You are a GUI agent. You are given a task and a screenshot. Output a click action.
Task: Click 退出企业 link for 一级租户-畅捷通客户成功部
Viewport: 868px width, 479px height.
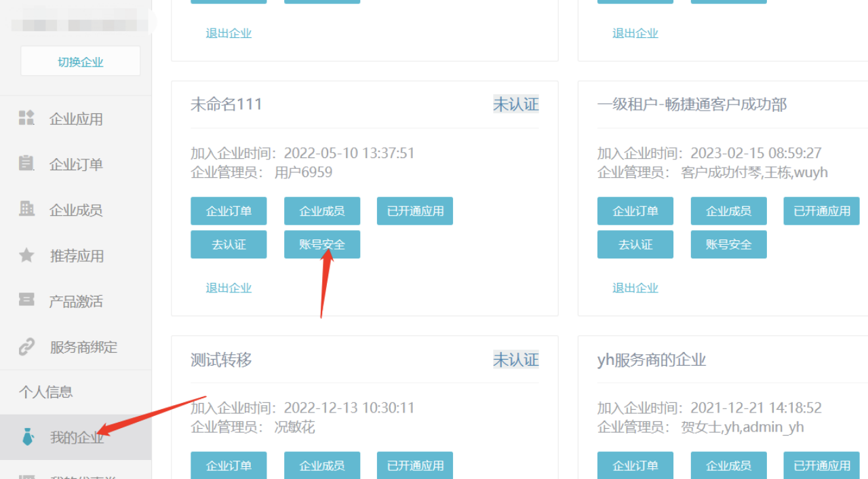[x=635, y=288]
